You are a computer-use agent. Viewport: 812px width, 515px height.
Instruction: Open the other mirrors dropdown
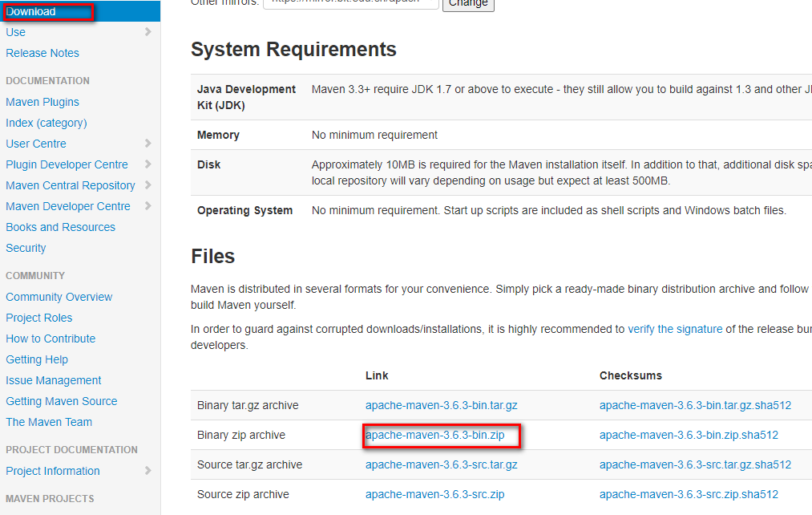tap(351, 2)
